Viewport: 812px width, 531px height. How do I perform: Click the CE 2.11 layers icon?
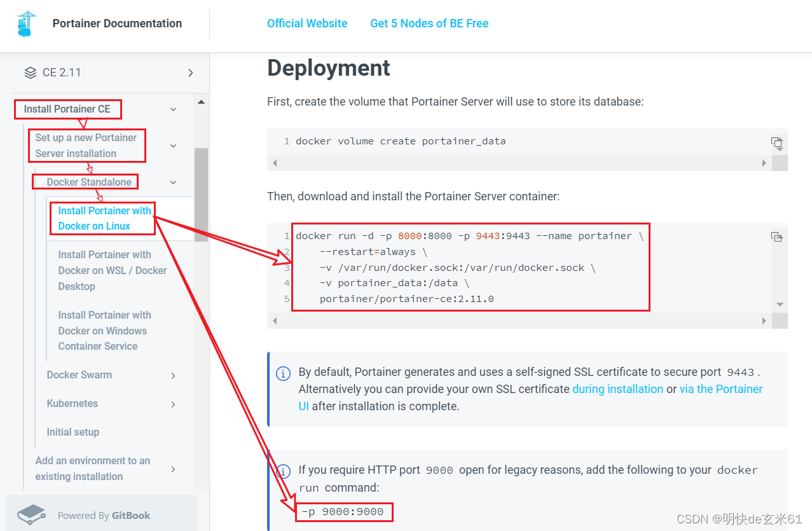31,72
